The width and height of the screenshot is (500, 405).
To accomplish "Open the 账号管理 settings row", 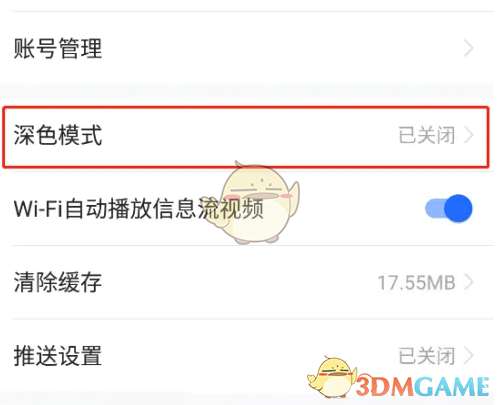I will 250,49.
